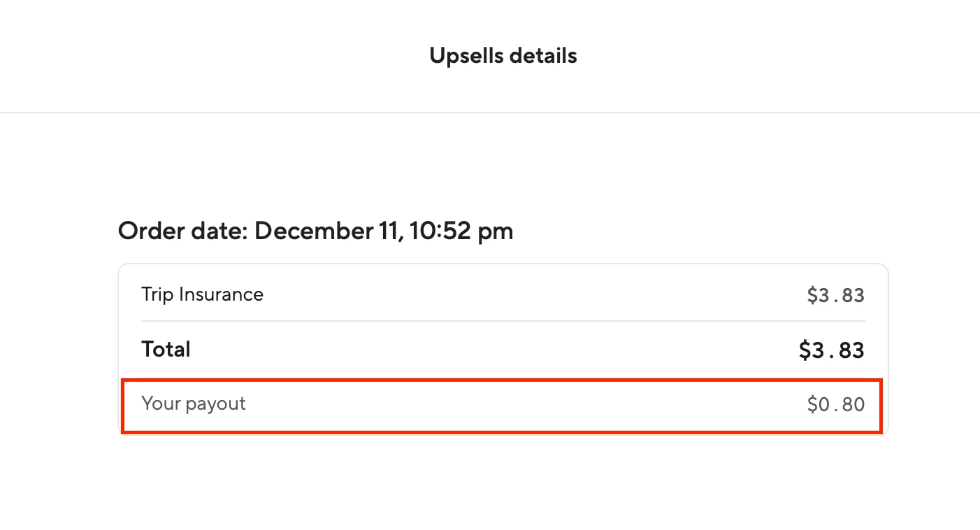Screen dimensions: 980x530
Task: Select the $0.80 payout amount
Action: (x=836, y=404)
